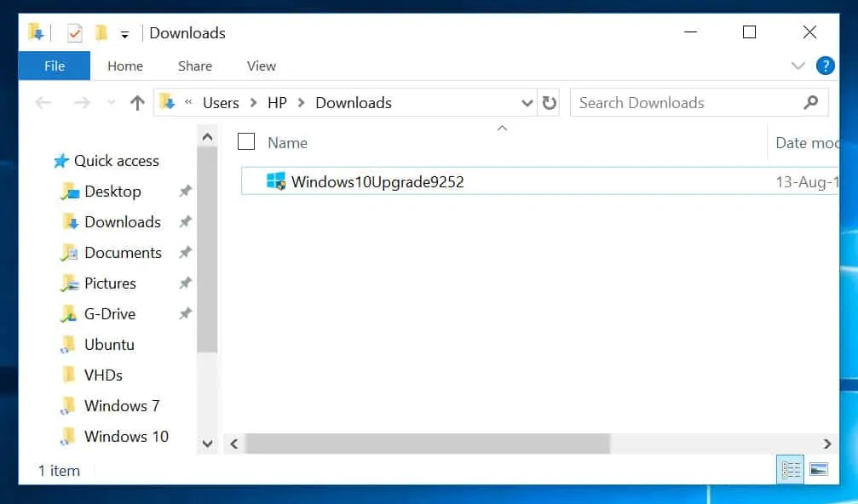858x504 pixels.
Task: Expand the chevron after Users breadcrumb
Action: (253, 103)
